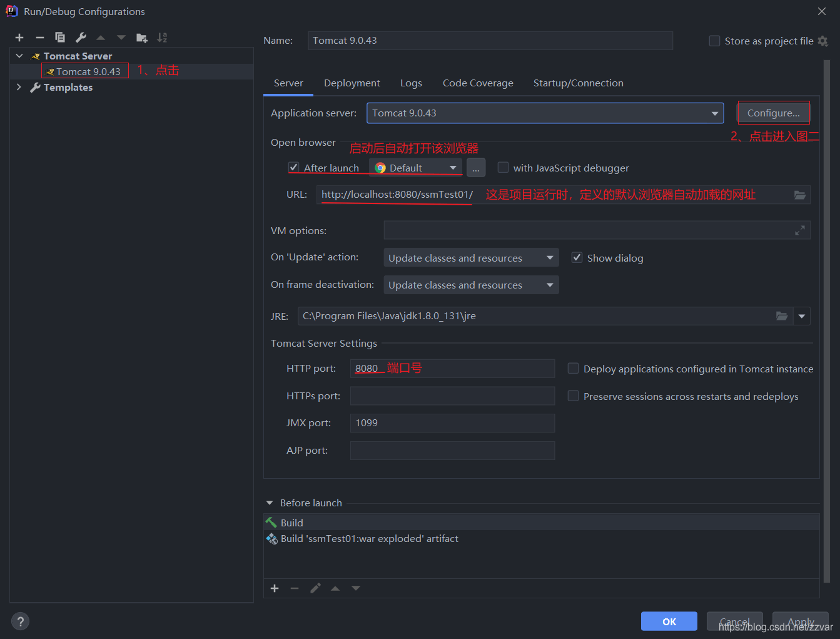Click the Name input field
The image size is (840, 639).
pos(490,41)
